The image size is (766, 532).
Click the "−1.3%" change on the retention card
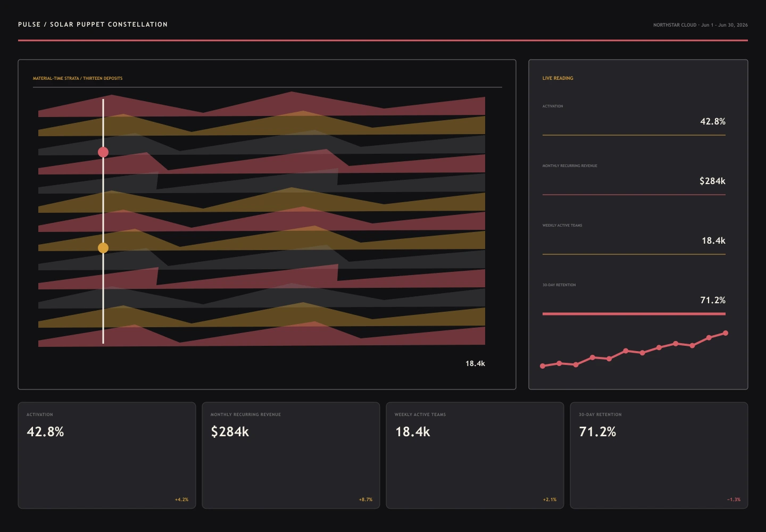[734, 500]
